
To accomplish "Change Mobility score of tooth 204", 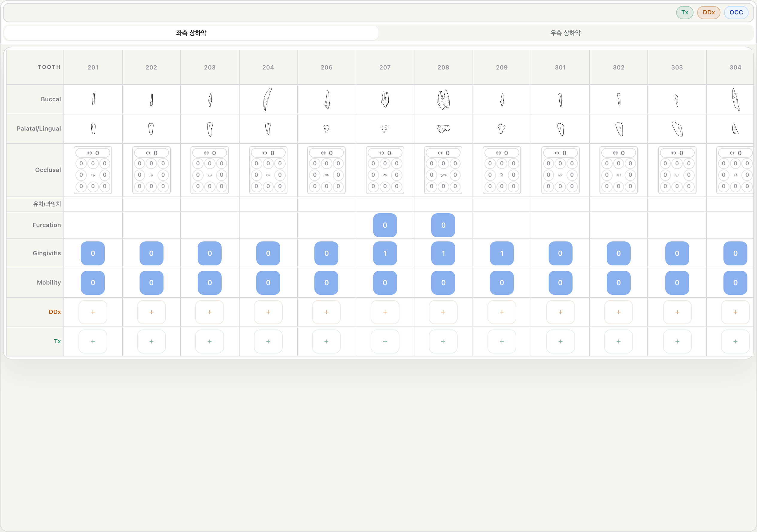I will tap(268, 283).
